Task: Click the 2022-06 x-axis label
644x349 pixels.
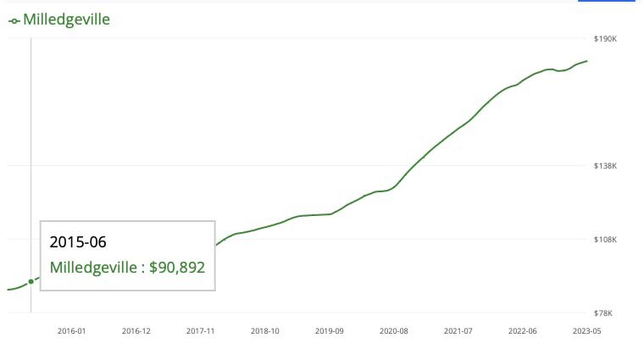Action: pos(523,331)
